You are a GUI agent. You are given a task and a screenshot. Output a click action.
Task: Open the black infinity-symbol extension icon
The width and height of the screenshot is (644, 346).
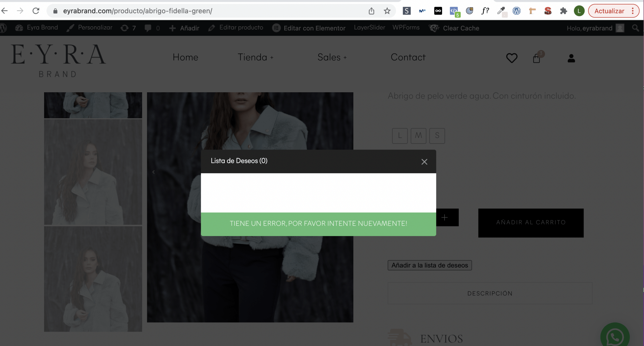438,11
